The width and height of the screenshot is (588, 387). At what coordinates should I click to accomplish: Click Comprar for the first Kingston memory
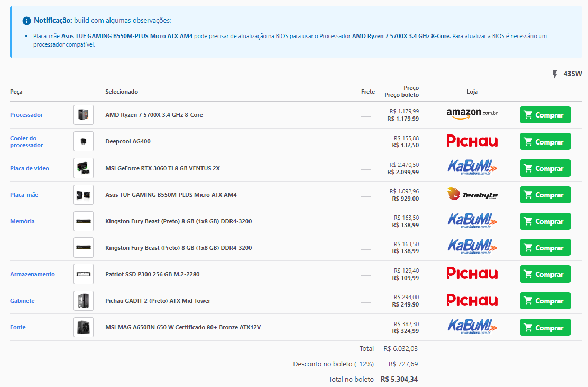pos(545,221)
